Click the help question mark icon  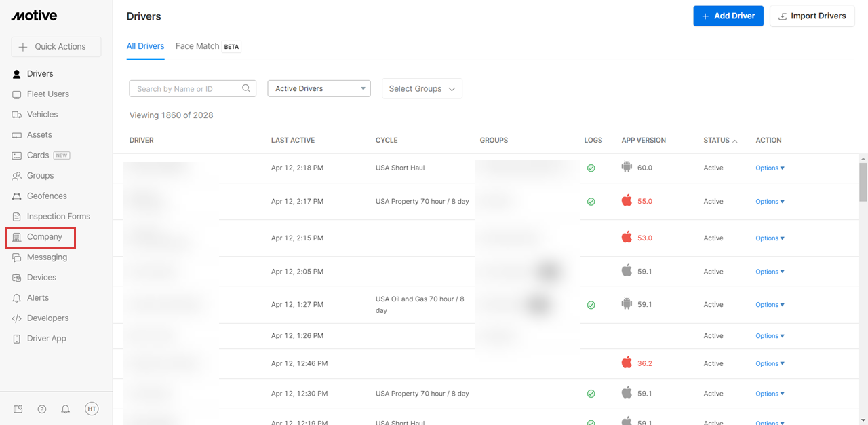tap(42, 409)
